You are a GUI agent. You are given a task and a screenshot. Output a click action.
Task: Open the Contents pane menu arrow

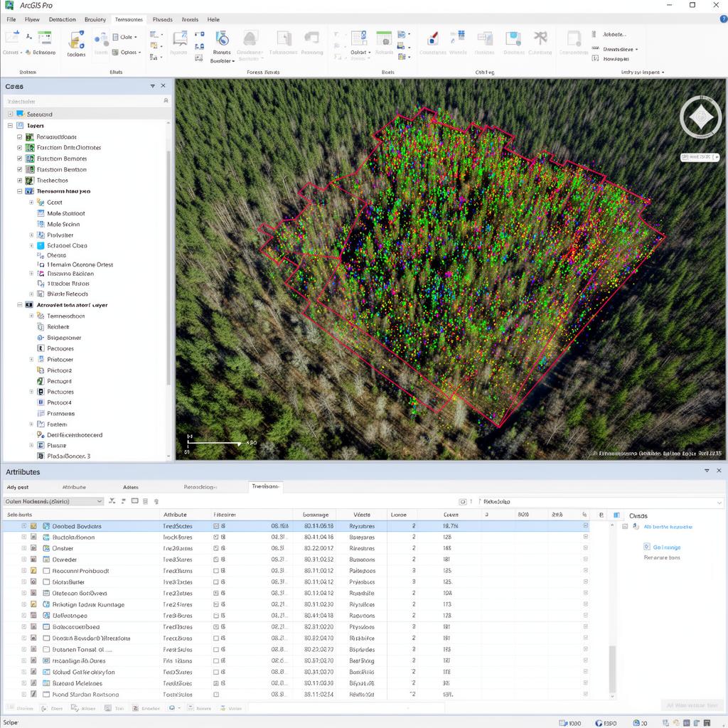(x=152, y=86)
